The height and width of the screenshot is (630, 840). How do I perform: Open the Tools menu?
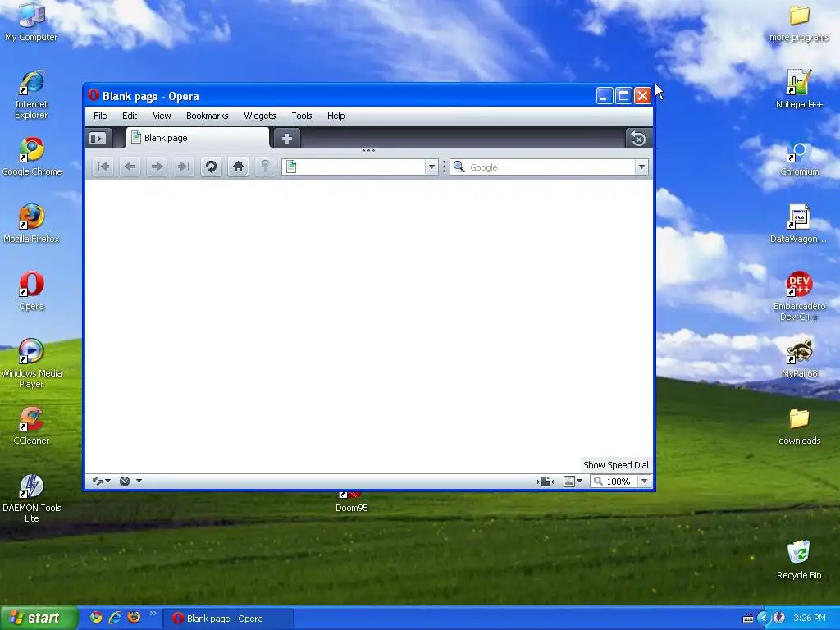[x=302, y=116]
